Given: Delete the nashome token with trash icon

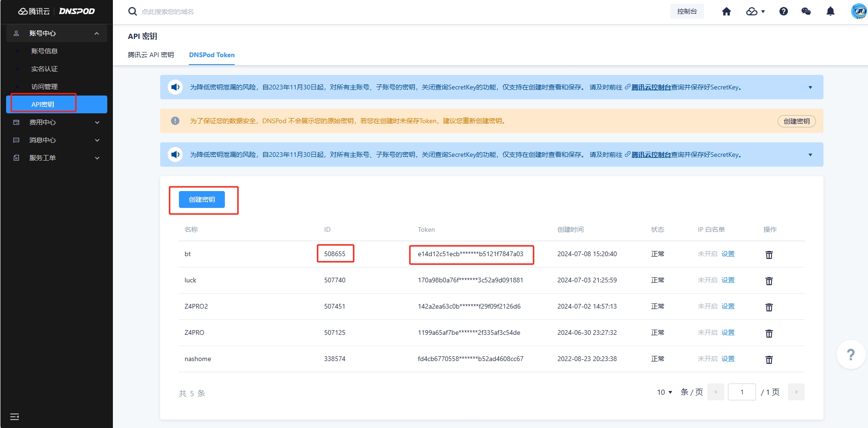Looking at the screenshot, I should tap(769, 360).
